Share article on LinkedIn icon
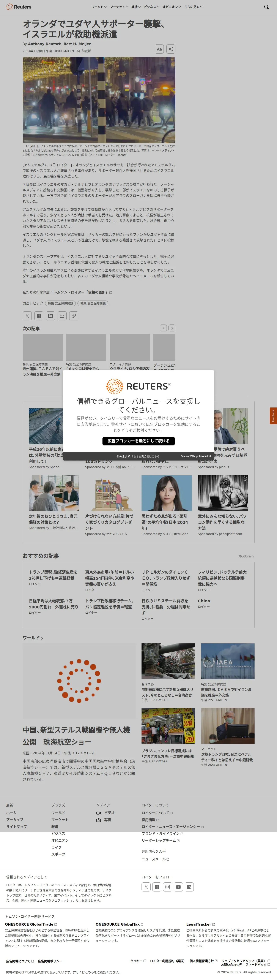Viewport: 277px width, 980px height. point(50,316)
